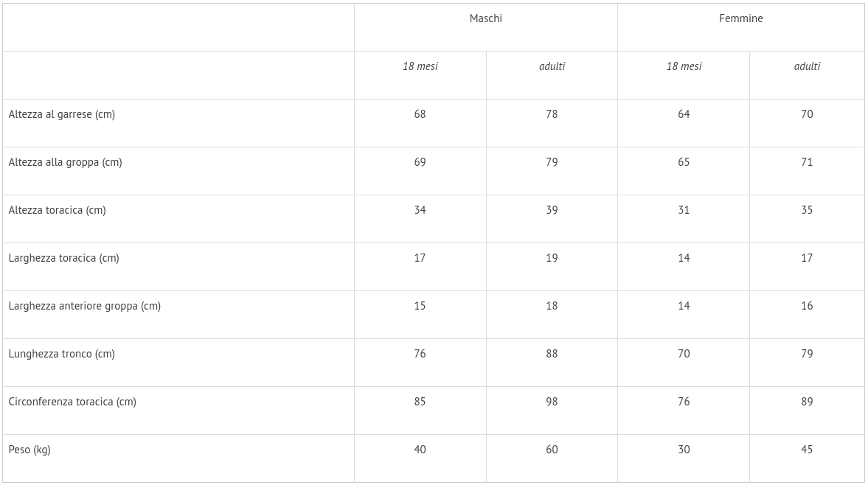This screenshot has width=868, height=485.
Task: Click the Peso (kg) row label
Action: pos(29,450)
